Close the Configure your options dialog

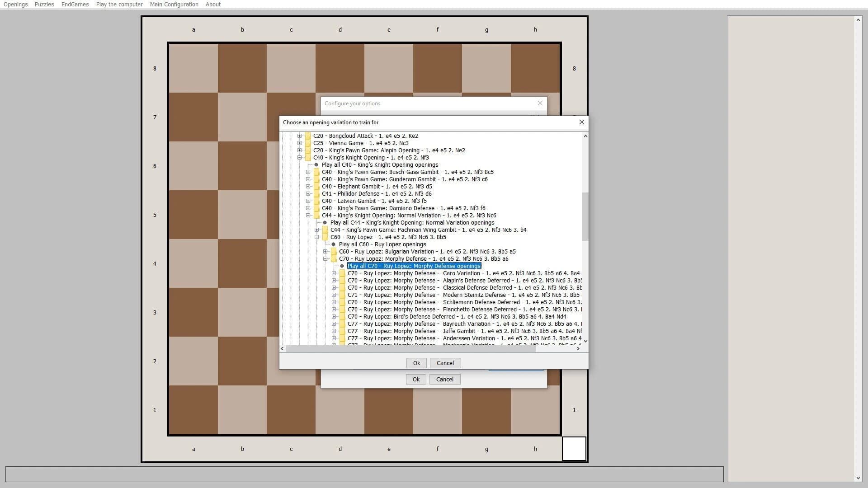540,103
